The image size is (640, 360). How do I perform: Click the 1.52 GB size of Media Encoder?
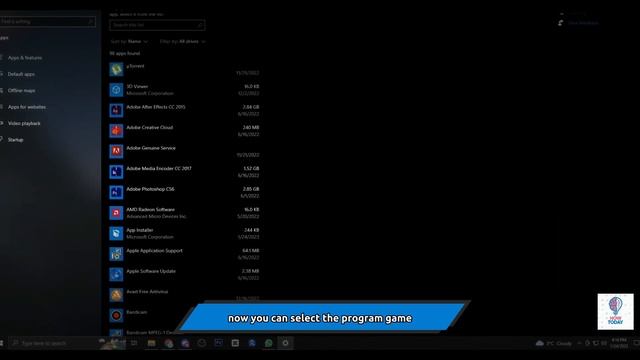click(x=251, y=168)
